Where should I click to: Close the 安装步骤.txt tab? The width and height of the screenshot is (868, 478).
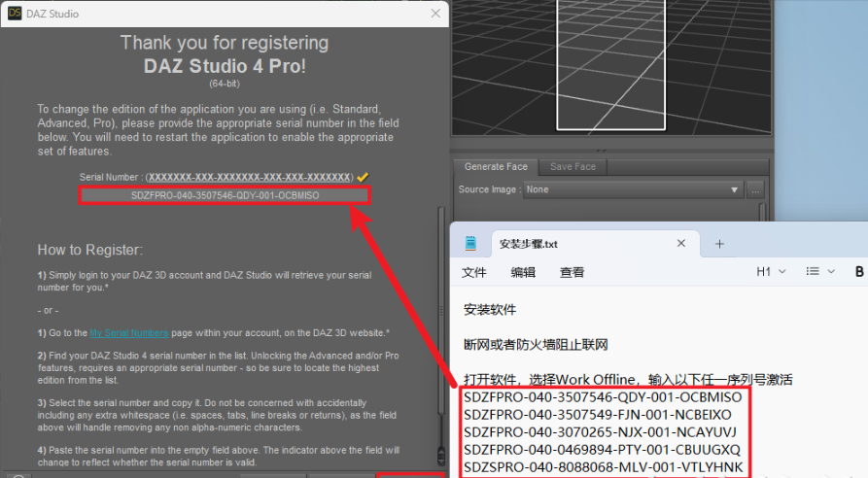(681, 244)
